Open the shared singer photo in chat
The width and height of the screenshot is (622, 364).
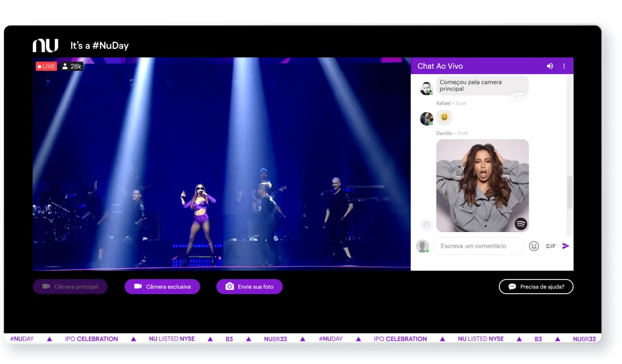pos(482,185)
